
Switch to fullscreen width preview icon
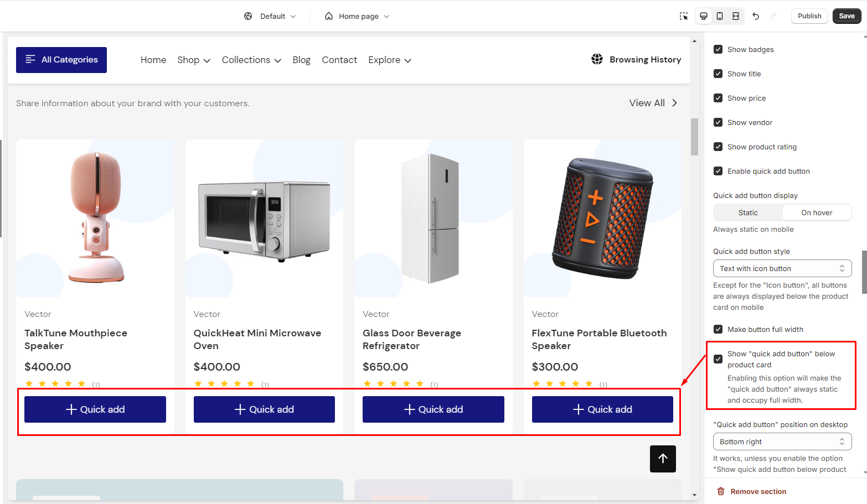[x=736, y=16]
